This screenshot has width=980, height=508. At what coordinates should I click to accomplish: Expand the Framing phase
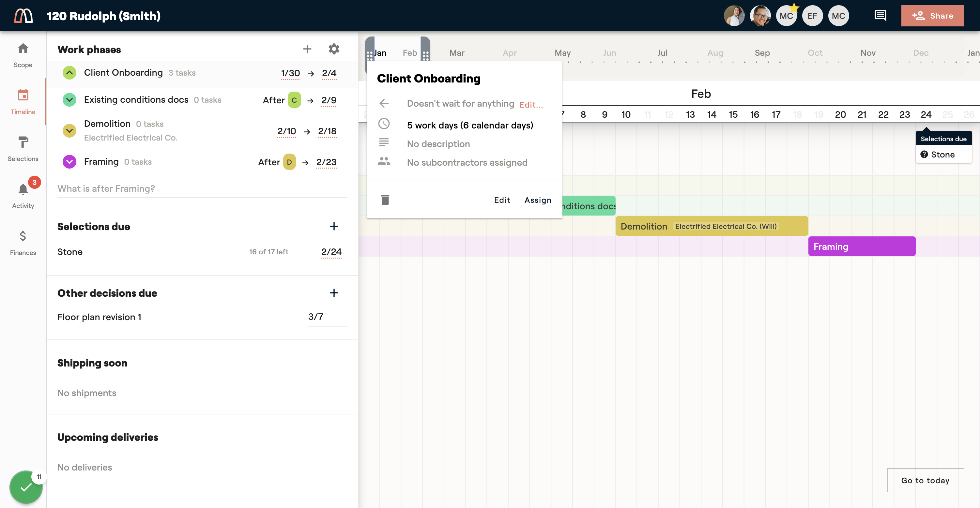tap(69, 162)
